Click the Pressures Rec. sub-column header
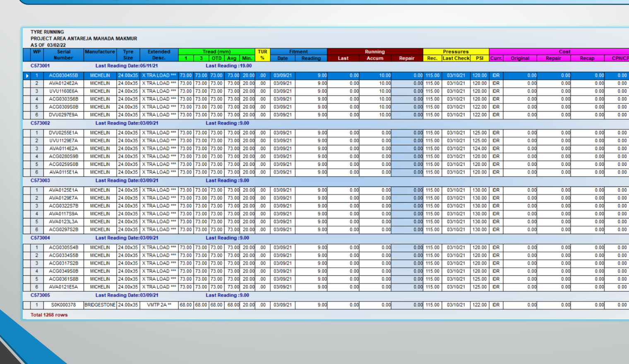This screenshot has width=629, height=364. tap(432, 58)
